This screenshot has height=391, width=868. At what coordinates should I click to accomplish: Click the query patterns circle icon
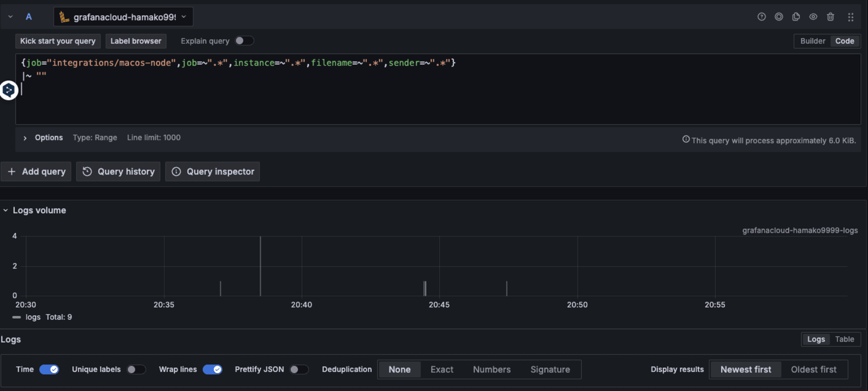click(779, 17)
